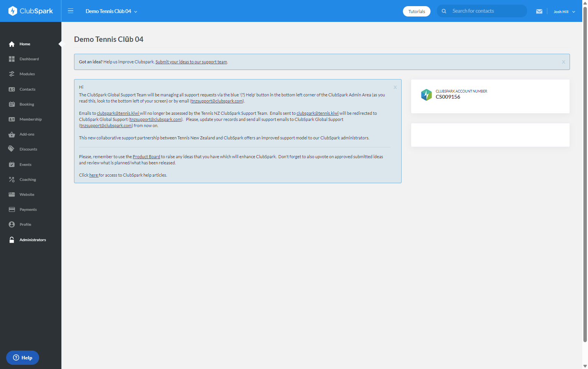This screenshot has width=588, height=369.
Task: Open the Josh Hill user menu
Action: tap(564, 12)
